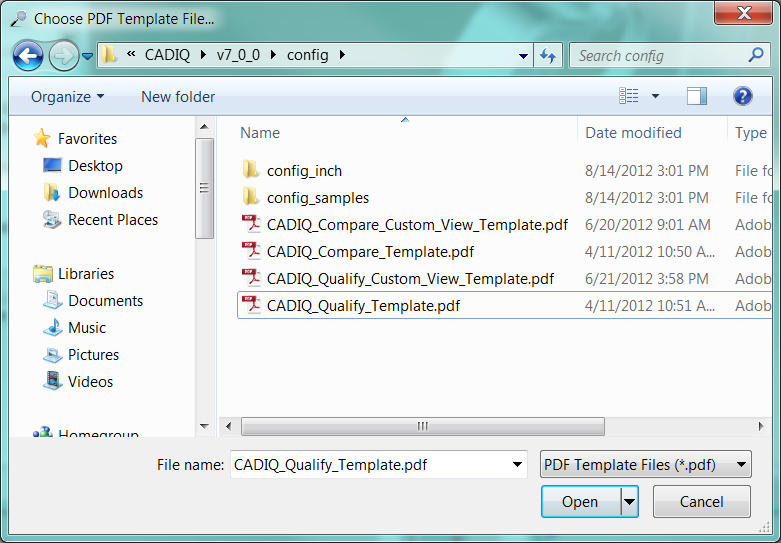Open the PDF Template Files type dropdown

coord(646,464)
